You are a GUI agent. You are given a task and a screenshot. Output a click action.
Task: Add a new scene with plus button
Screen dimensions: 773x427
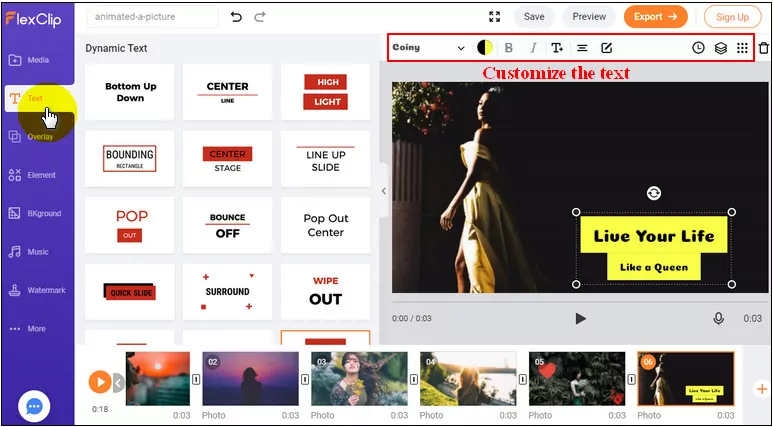(x=762, y=389)
